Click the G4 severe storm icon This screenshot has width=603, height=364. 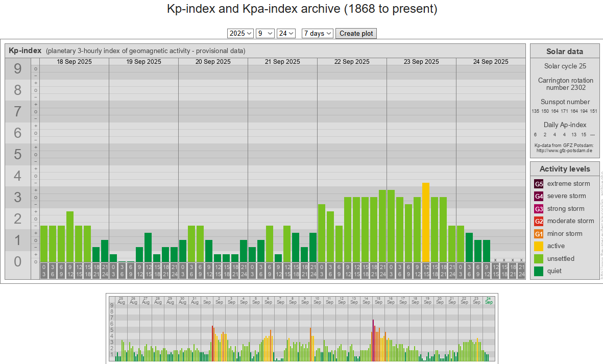pos(539,196)
